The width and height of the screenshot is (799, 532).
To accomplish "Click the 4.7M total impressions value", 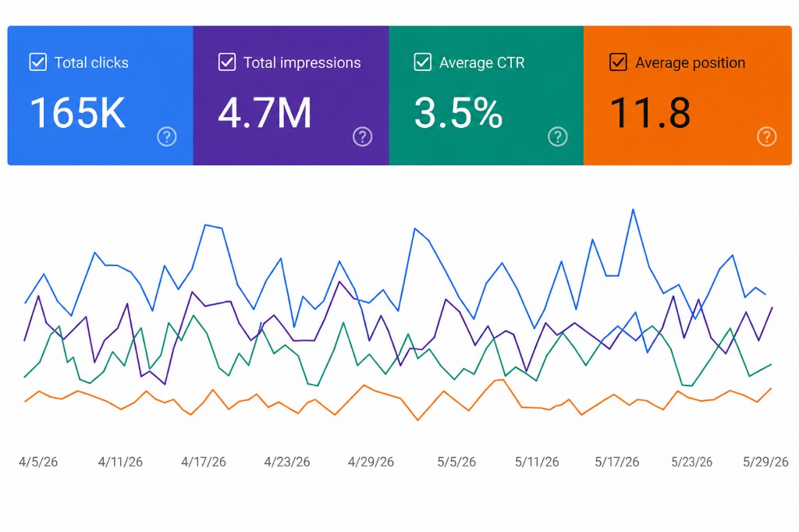I will pos(265,112).
